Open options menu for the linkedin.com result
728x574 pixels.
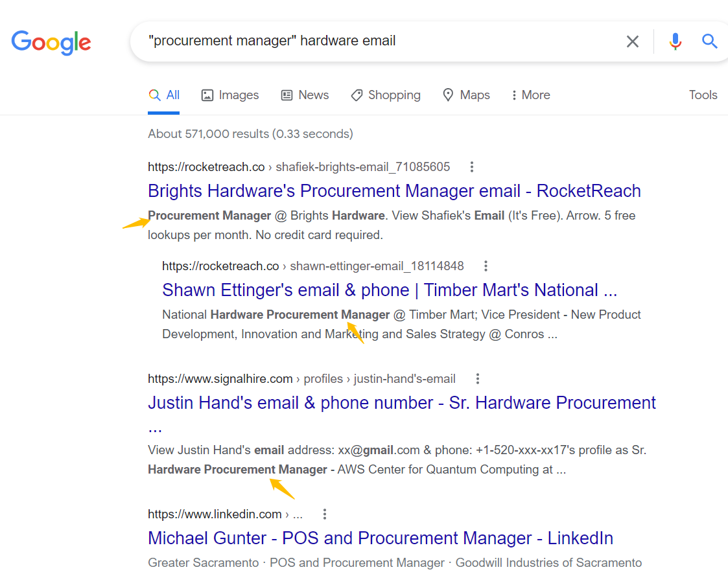point(325,514)
